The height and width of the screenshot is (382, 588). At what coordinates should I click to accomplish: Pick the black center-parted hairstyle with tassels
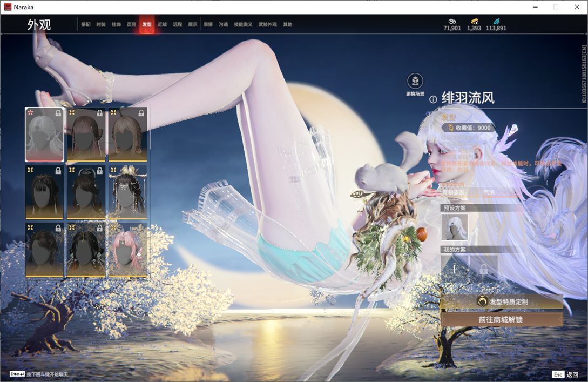tap(86, 250)
